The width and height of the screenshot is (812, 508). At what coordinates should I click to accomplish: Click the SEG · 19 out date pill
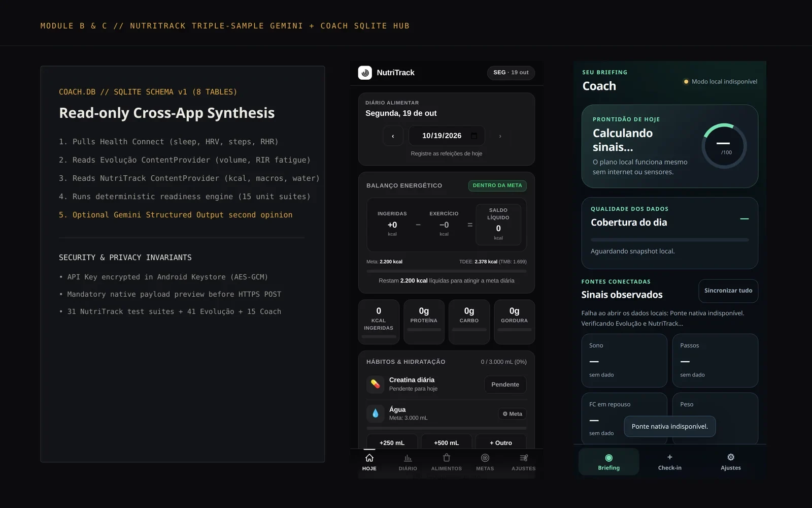click(511, 73)
